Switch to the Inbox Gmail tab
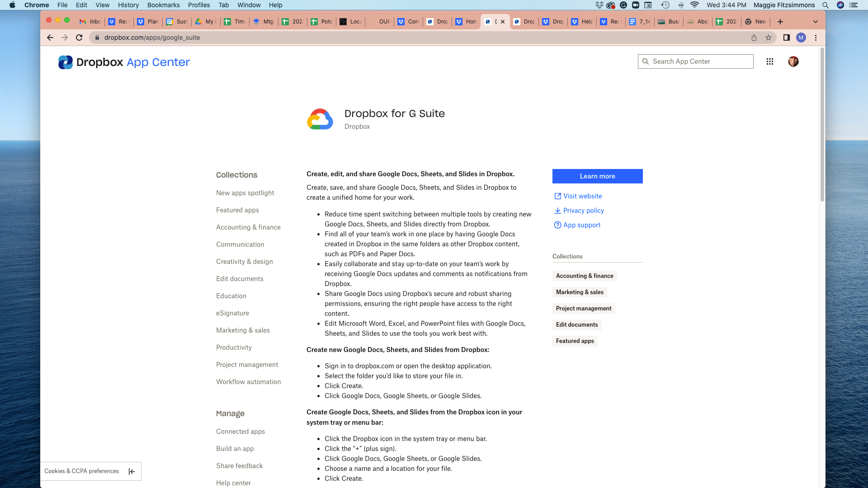The height and width of the screenshot is (488, 868). [x=90, y=22]
